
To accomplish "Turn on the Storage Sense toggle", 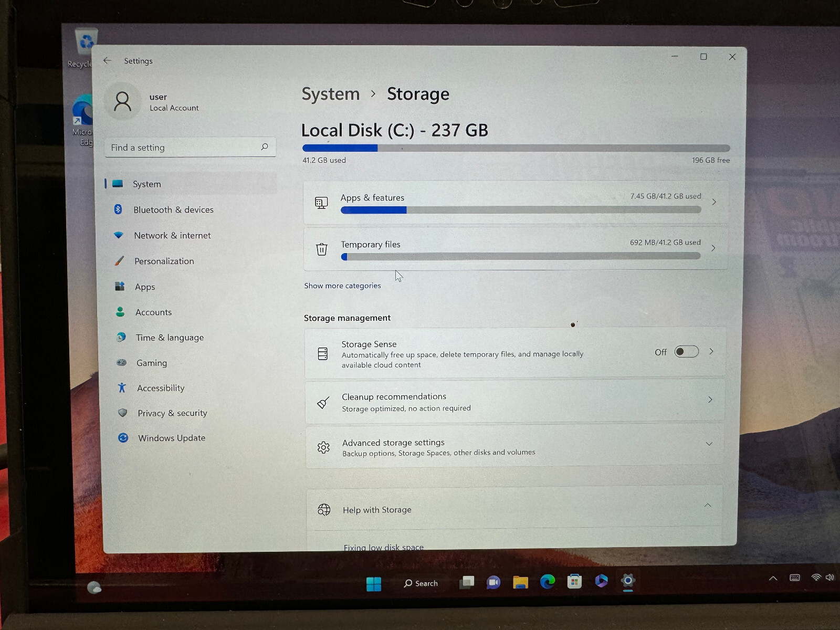I will (687, 352).
